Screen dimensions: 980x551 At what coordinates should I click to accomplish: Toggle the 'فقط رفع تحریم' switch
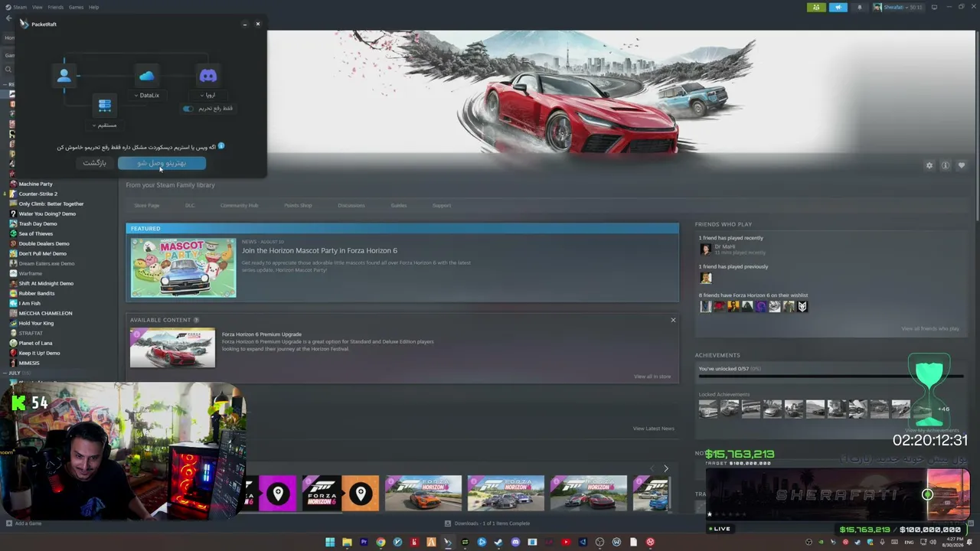tap(188, 109)
